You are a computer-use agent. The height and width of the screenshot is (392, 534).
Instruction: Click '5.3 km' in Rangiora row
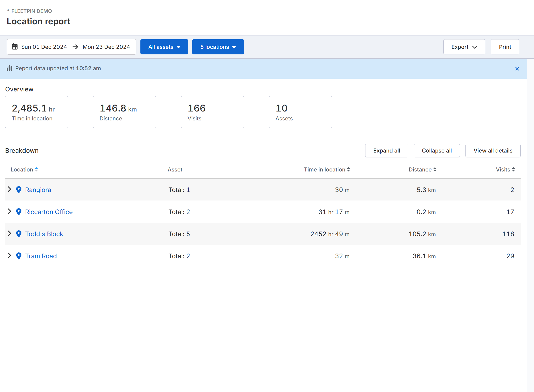tap(426, 190)
